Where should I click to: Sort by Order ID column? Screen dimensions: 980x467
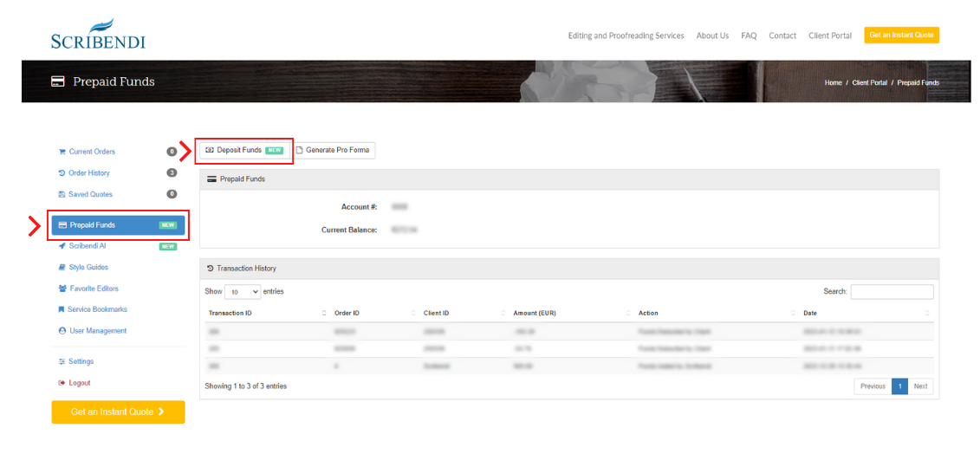[375, 313]
